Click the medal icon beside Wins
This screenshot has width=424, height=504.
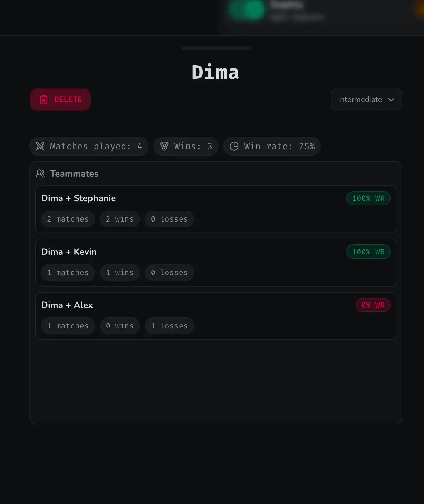point(164,146)
